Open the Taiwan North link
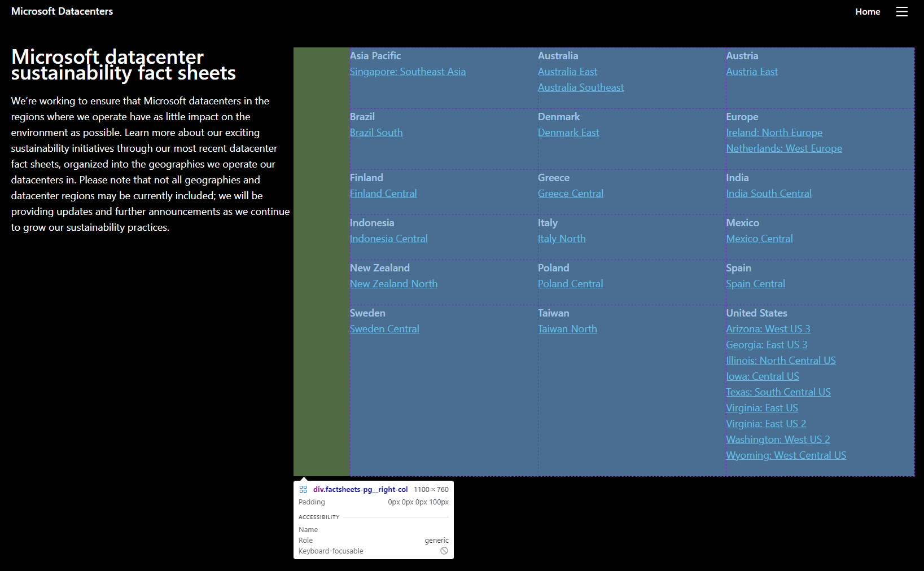This screenshot has height=571, width=924. click(567, 329)
